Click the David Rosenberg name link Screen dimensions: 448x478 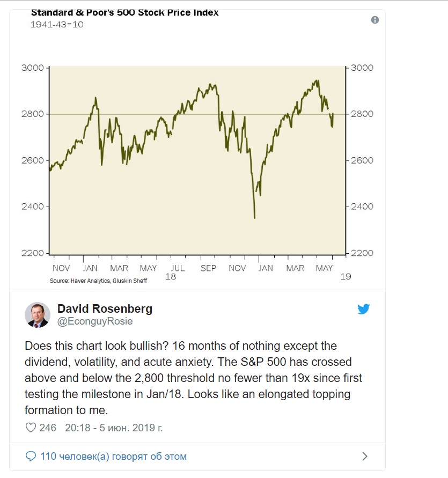[105, 308]
